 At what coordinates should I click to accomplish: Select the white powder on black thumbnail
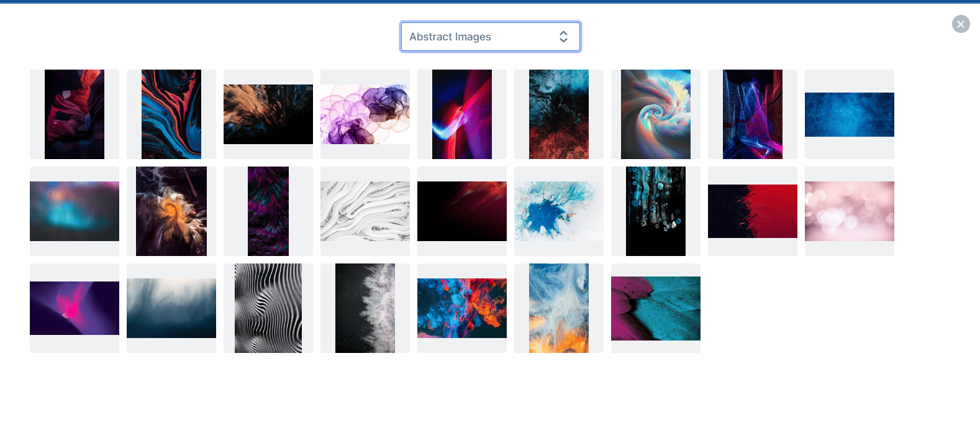coord(365,308)
